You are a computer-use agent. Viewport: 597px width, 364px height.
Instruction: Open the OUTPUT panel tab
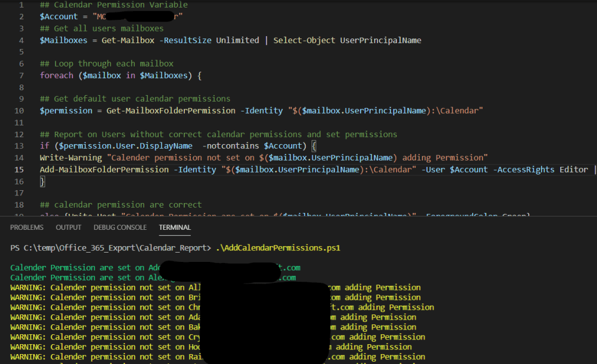tap(68, 228)
